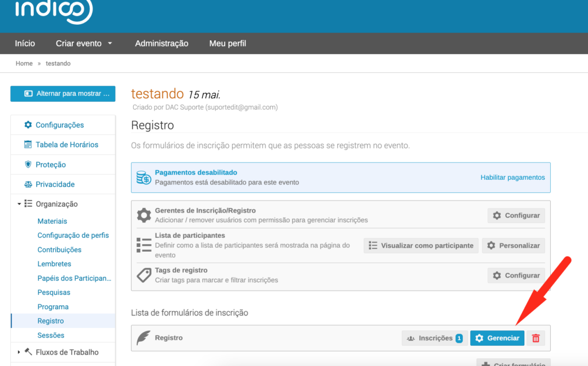
Task: Open Contribuições in the sidebar
Action: click(x=59, y=249)
